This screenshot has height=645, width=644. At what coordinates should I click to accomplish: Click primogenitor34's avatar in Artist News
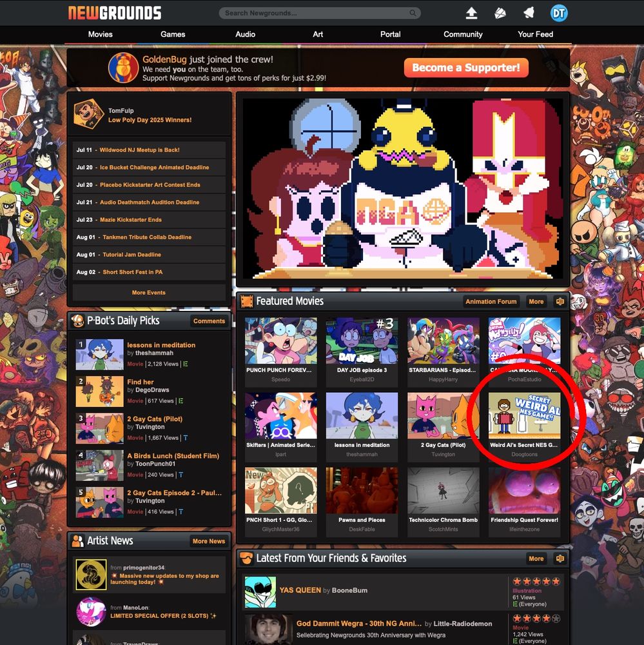tap(92, 575)
